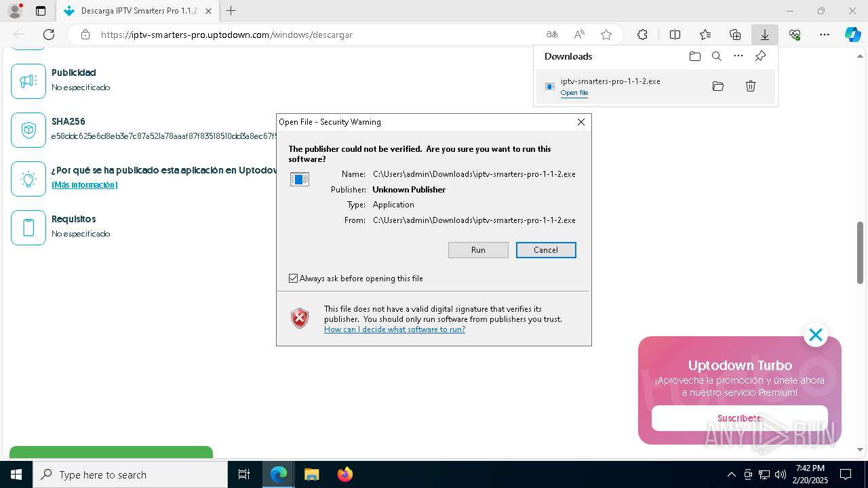Delete the iptv-smarters-pro download entry
Screen dimensions: 868x488
pyautogui.click(x=751, y=86)
